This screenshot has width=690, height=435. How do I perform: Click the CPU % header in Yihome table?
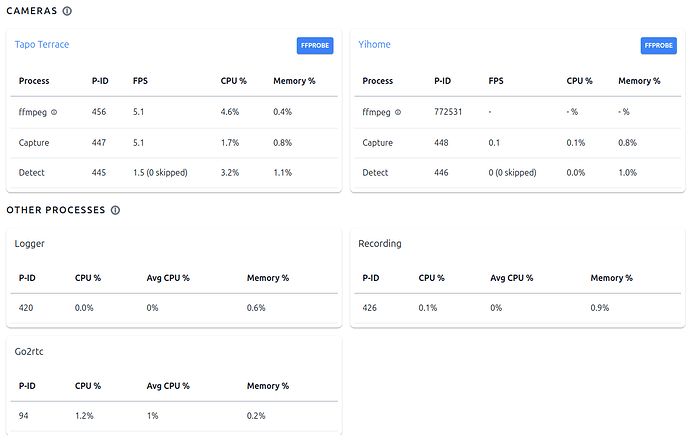(579, 81)
